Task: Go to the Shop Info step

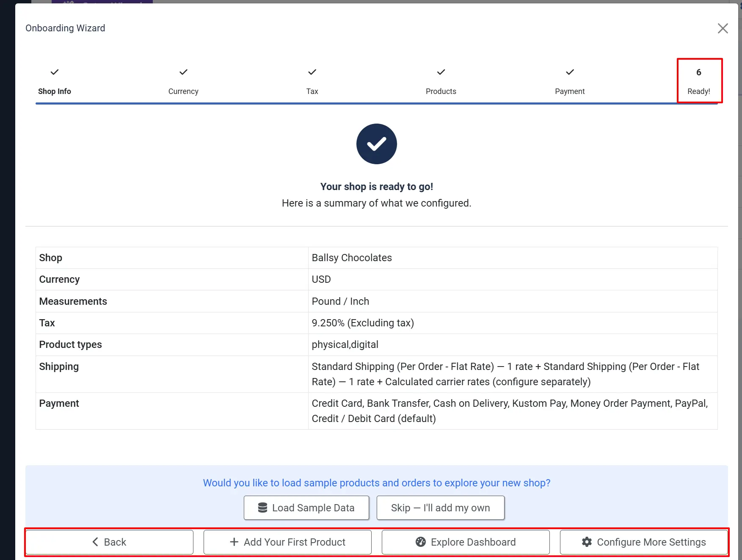Action: [55, 81]
